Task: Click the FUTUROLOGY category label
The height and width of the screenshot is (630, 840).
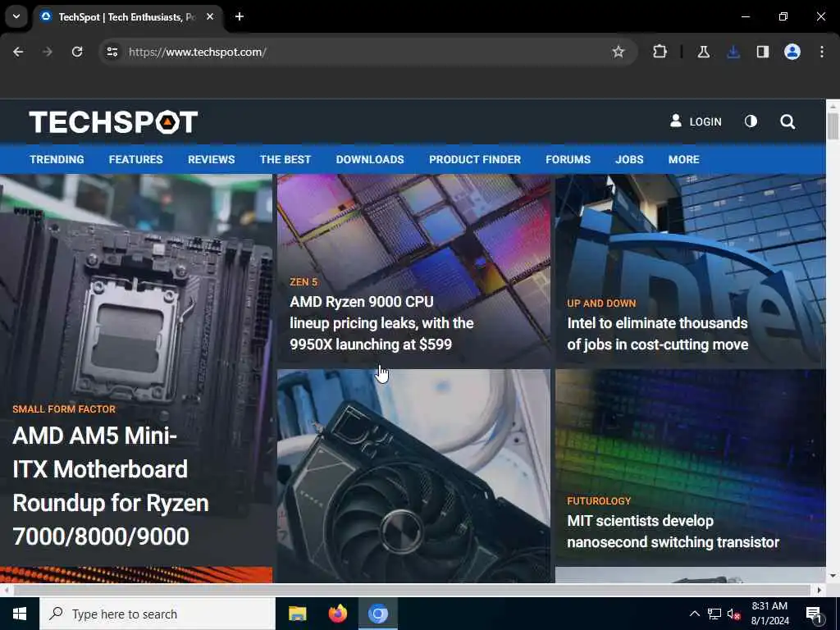Action: [598, 501]
